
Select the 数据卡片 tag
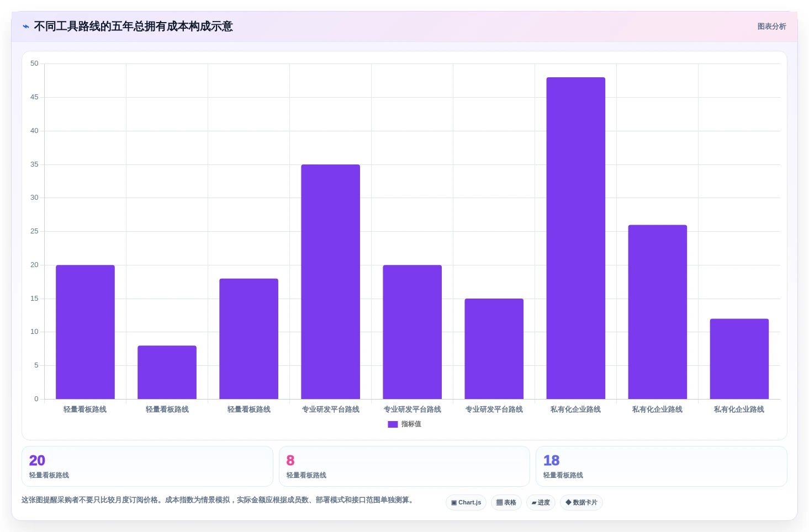581,503
